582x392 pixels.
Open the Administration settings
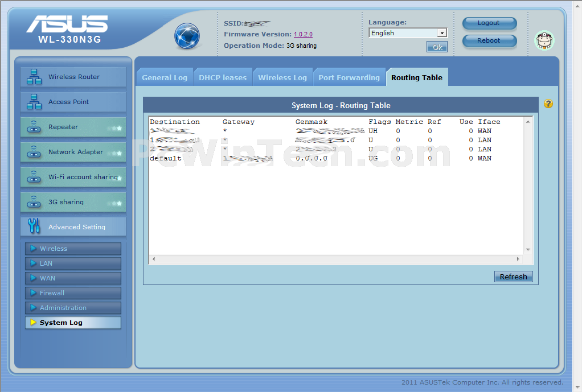[73, 308]
